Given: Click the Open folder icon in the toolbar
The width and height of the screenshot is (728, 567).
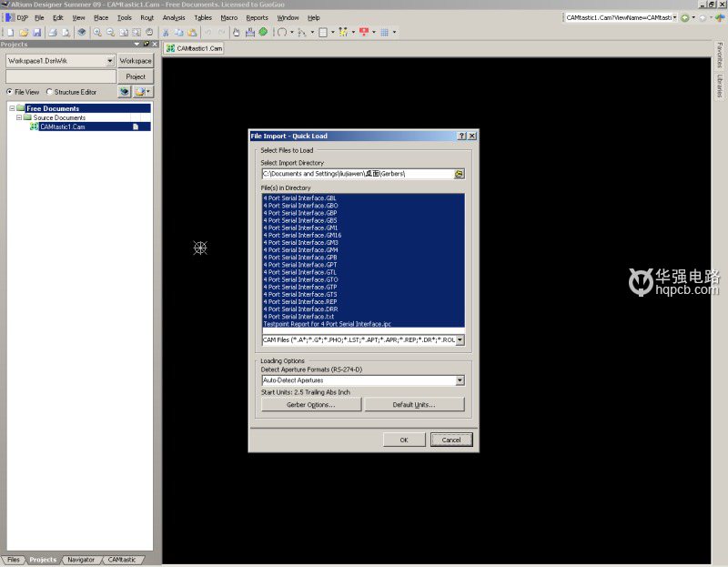Looking at the screenshot, I should coord(24,32).
